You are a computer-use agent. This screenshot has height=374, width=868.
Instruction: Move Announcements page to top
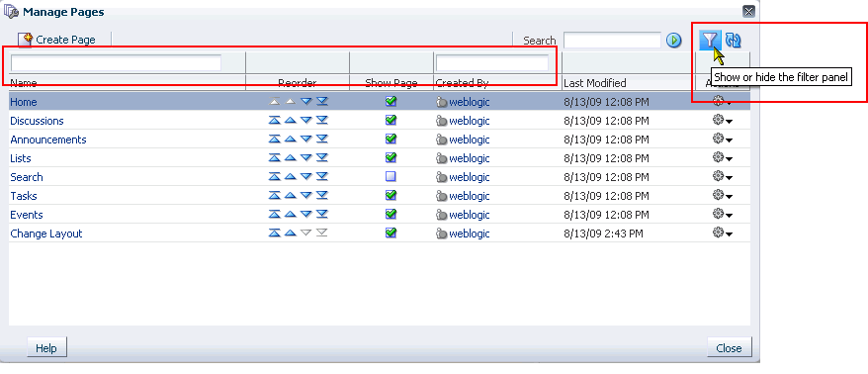[275, 140]
